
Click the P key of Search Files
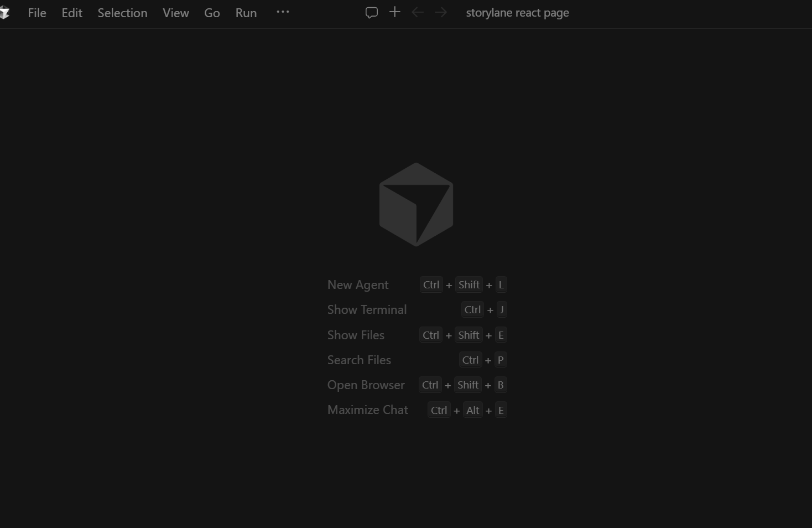pos(501,360)
